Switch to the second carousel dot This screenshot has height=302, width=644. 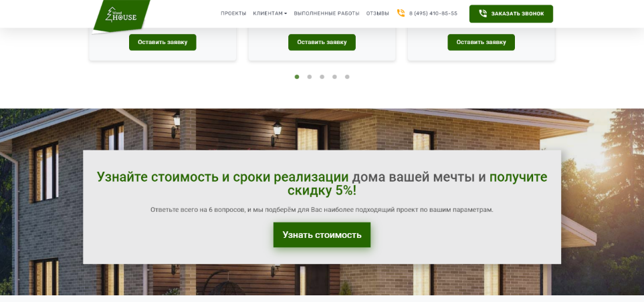310,77
